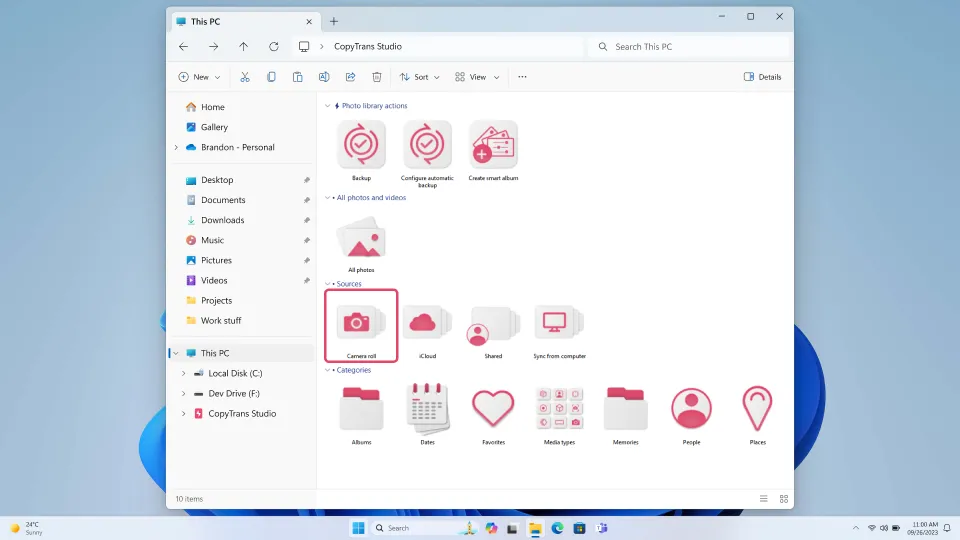Open the View dropdown menu
The image size is (960, 540).
pyautogui.click(x=478, y=77)
